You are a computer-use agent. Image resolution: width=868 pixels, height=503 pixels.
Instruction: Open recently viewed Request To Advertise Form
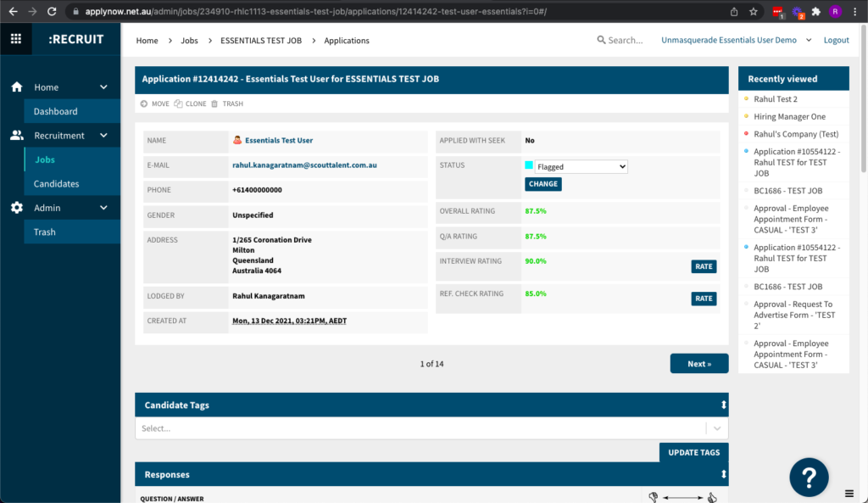[x=794, y=315]
